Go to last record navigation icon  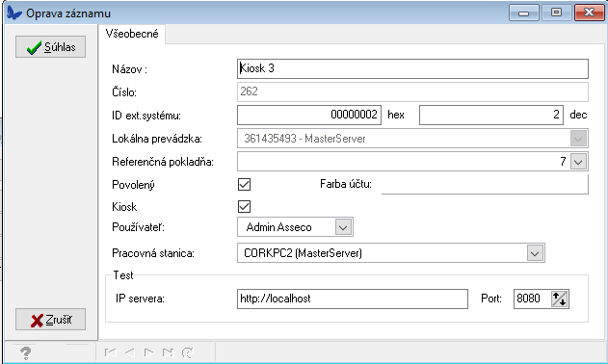[168, 352]
